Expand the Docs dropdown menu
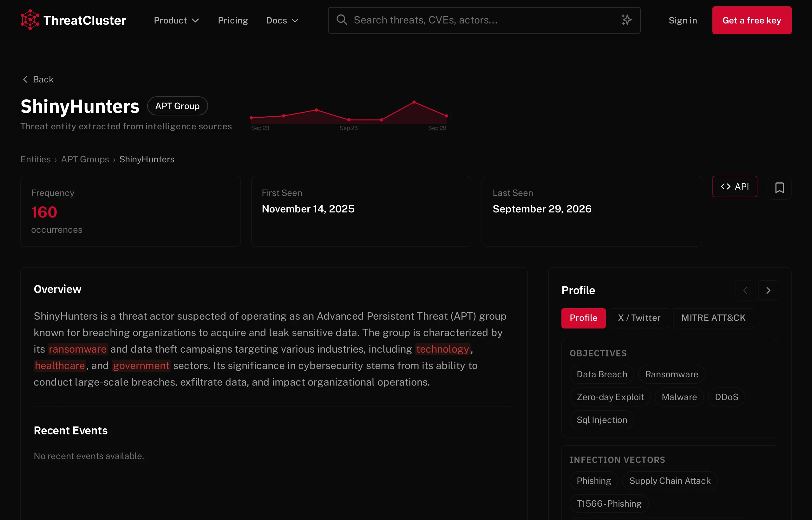Screen dimensions: 812x520 (282, 20)
